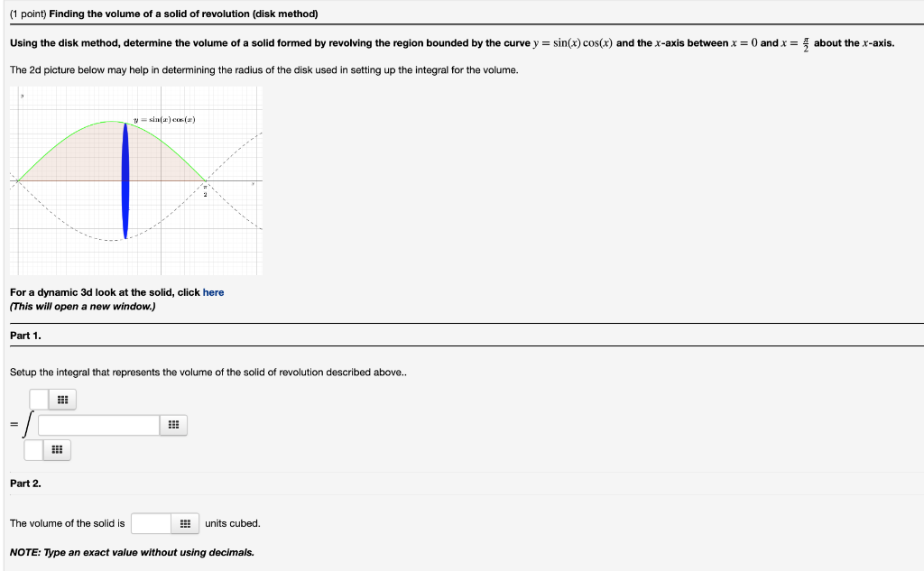
Task: Open the equation editor beside the integrand box
Action: pos(172,424)
